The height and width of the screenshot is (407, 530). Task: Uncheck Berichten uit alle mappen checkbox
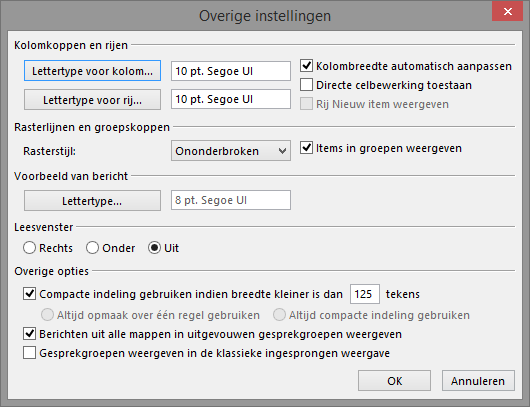point(29,334)
